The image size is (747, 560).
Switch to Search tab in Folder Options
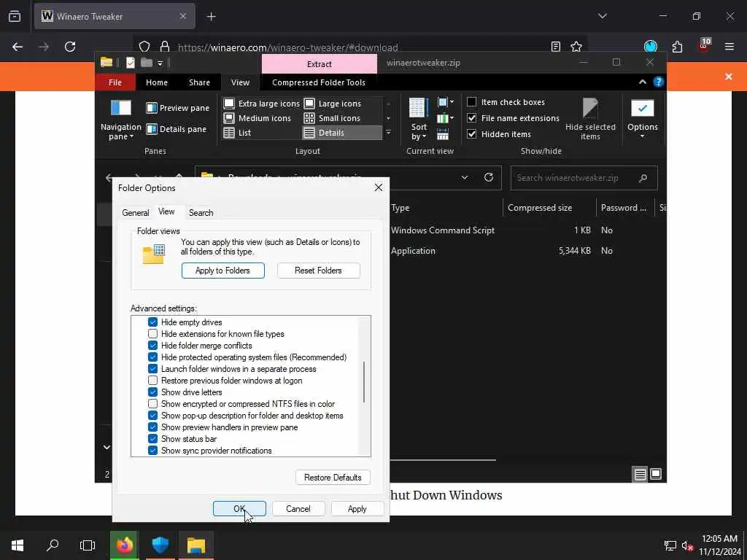(x=201, y=213)
